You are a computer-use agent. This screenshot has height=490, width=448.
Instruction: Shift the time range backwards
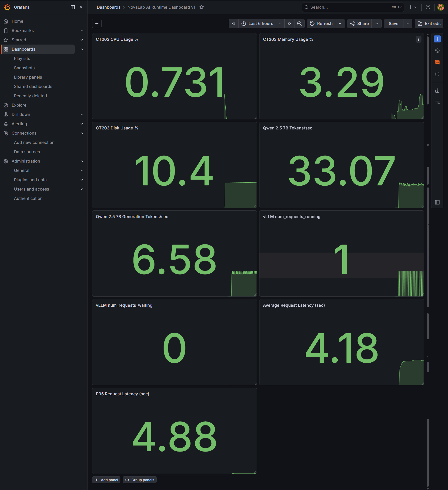234,24
